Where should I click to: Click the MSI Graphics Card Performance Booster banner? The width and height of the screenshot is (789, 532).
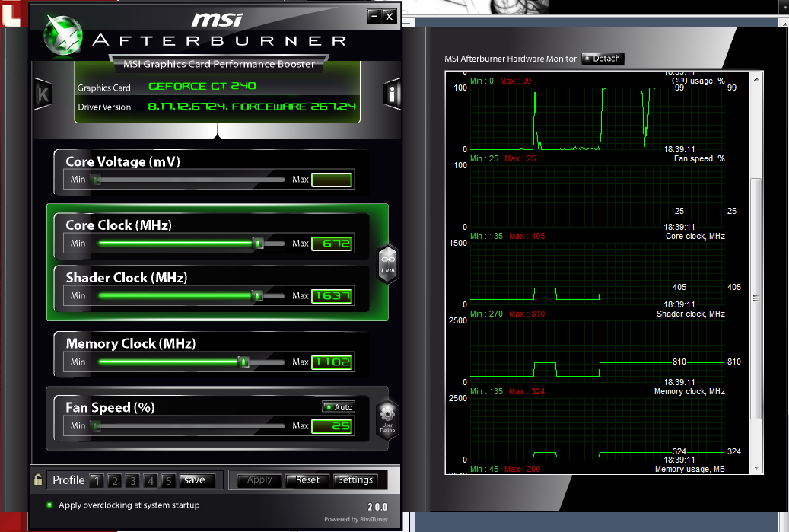coord(219,64)
